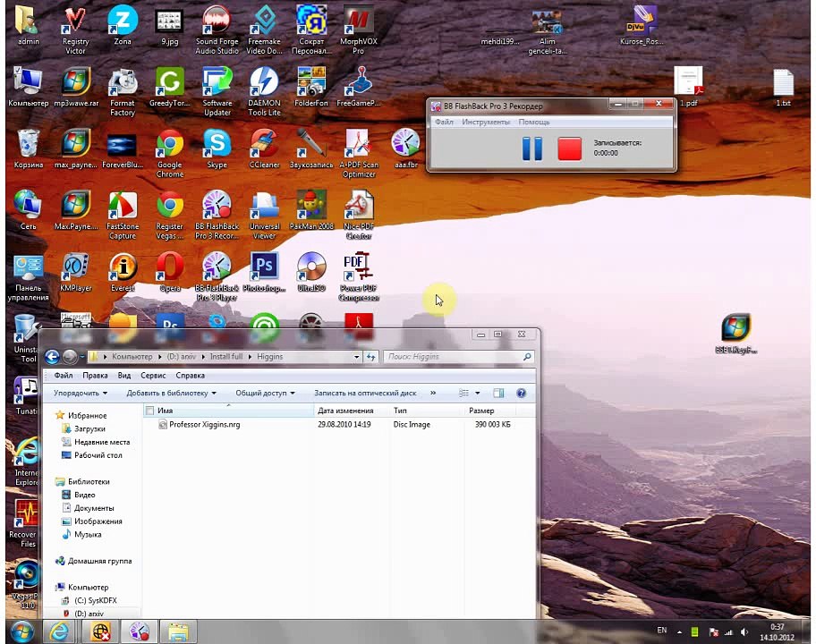Toggle the preview pane button
Screen dimensions: 816x644
coord(498,393)
